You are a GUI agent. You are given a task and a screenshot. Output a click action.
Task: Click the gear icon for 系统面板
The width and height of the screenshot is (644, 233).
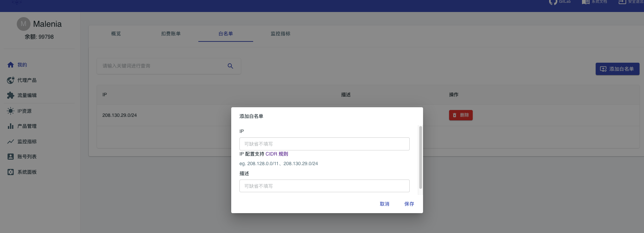11,172
